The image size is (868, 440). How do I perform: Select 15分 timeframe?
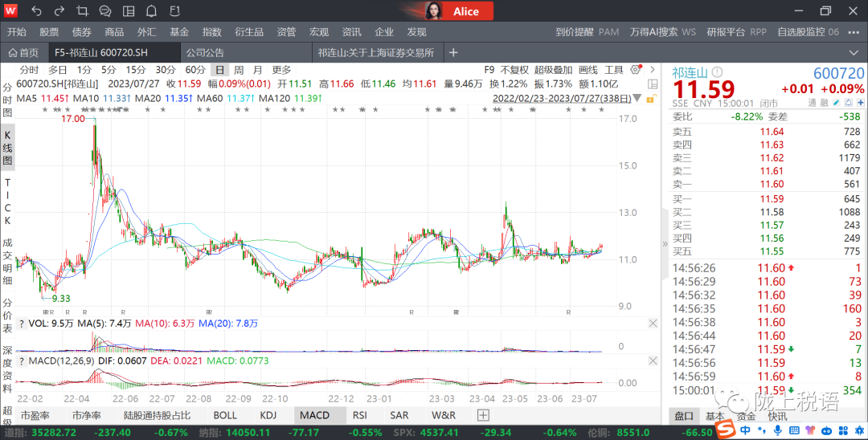[x=136, y=70]
